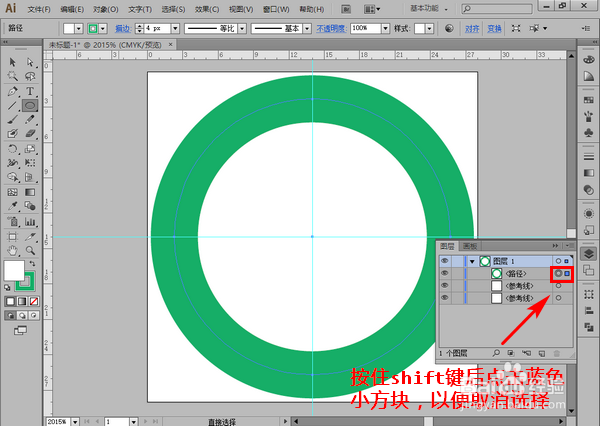The width and height of the screenshot is (600, 426).
Task: Select the Lasso tool
Action: click(30, 76)
